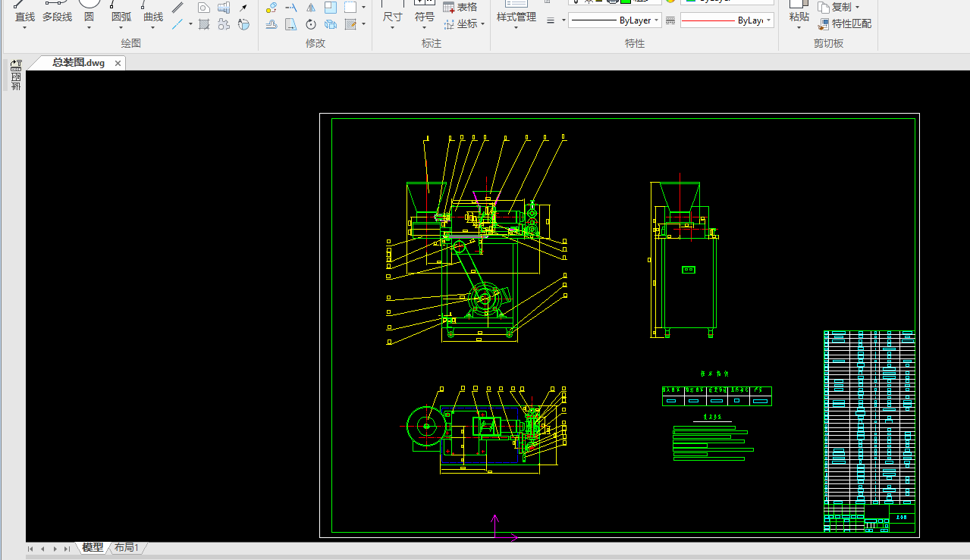Image resolution: width=970 pixels, height=560 pixels.
Task: Click the 特性匹配 match properties button
Action: point(845,23)
